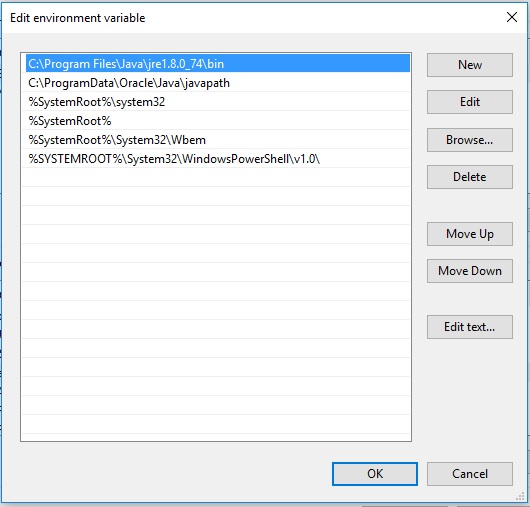This screenshot has height=507, width=530.
Task: Select the Java jre1.8.0_74\bin path entry
Action: point(218,64)
